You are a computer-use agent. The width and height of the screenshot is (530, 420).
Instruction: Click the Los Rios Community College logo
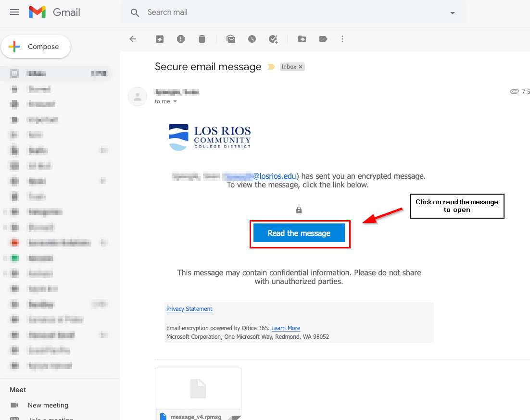210,137
